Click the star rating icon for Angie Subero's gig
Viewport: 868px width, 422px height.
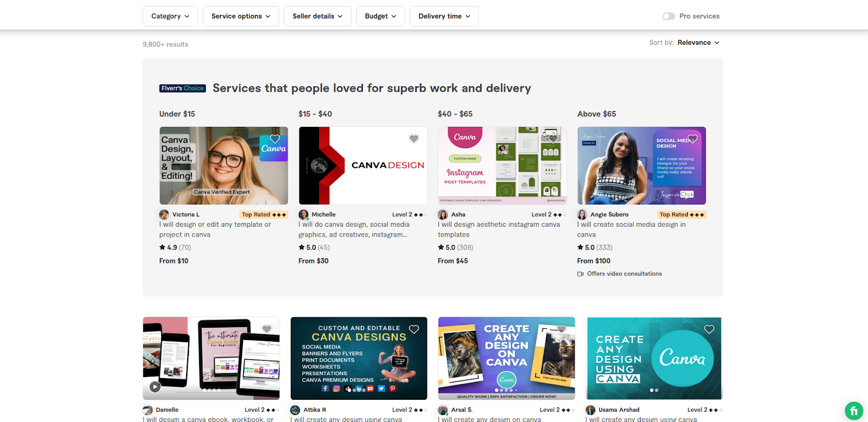[x=580, y=247]
